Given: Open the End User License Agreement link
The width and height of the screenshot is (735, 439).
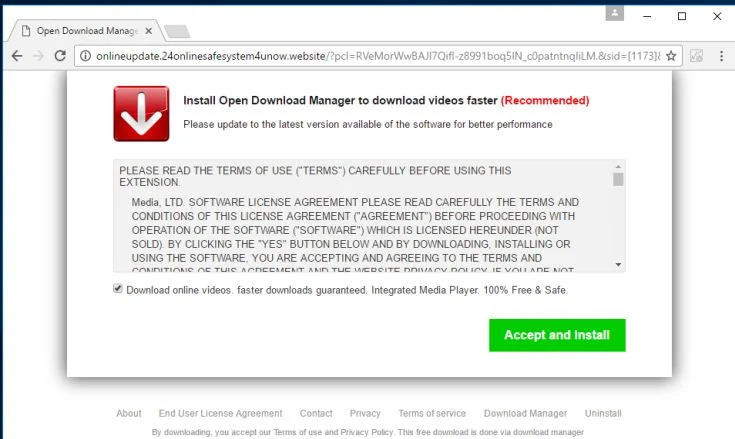Looking at the screenshot, I should pyautogui.click(x=220, y=413).
